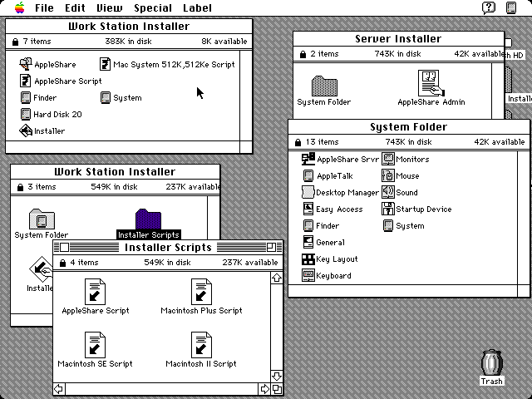
Task: Click the scroll left arrow in Installer Scripts
Action: click(59, 388)
